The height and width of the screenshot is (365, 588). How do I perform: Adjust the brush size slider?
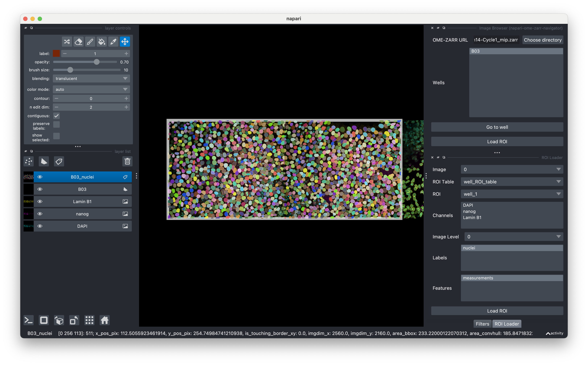87,70
